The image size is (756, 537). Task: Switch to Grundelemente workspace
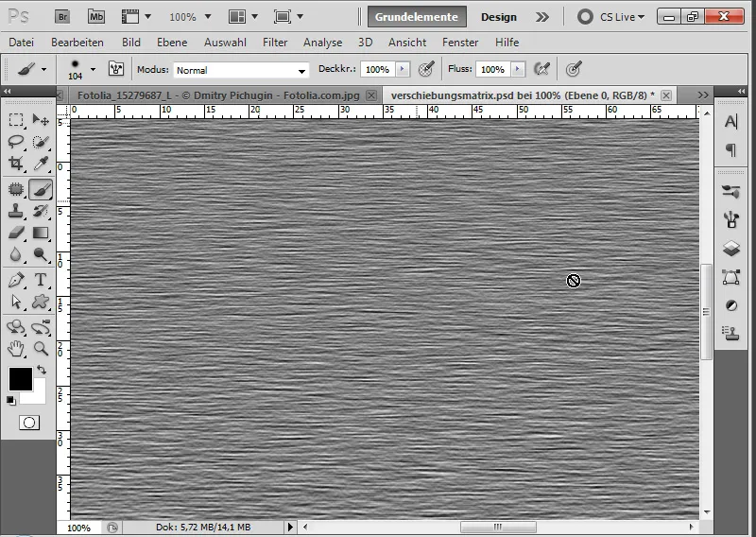[x=417, y=17]
